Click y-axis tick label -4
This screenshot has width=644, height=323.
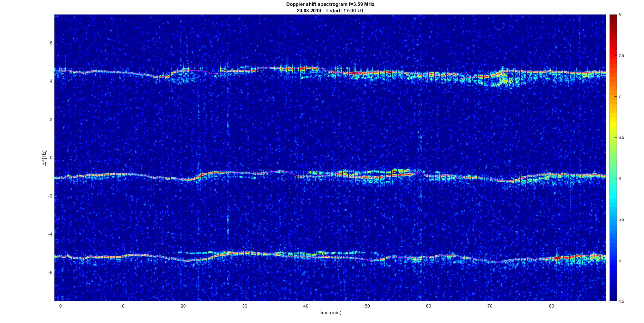(x=50, y=234)
